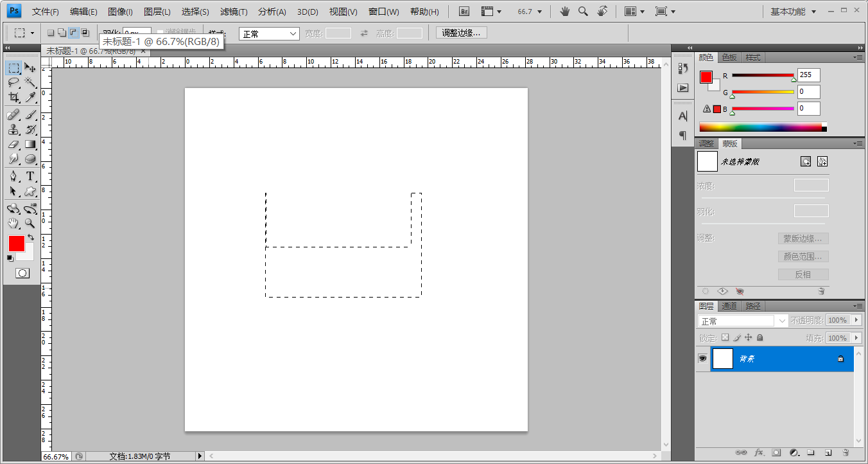This screenshot has height=464, width=868.
Task: Hide the Background layer eye icon
Action: (x=703, y=359)
